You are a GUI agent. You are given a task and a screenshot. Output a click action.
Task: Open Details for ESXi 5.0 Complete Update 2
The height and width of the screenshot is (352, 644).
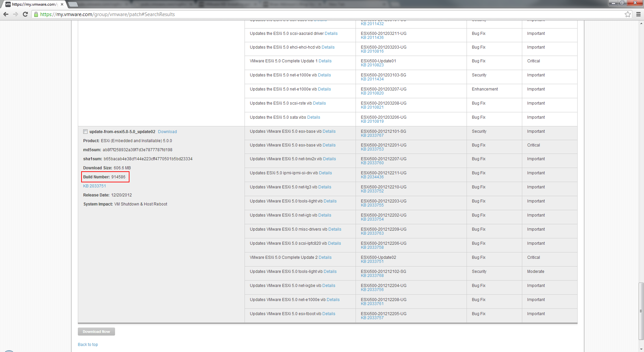325,257
